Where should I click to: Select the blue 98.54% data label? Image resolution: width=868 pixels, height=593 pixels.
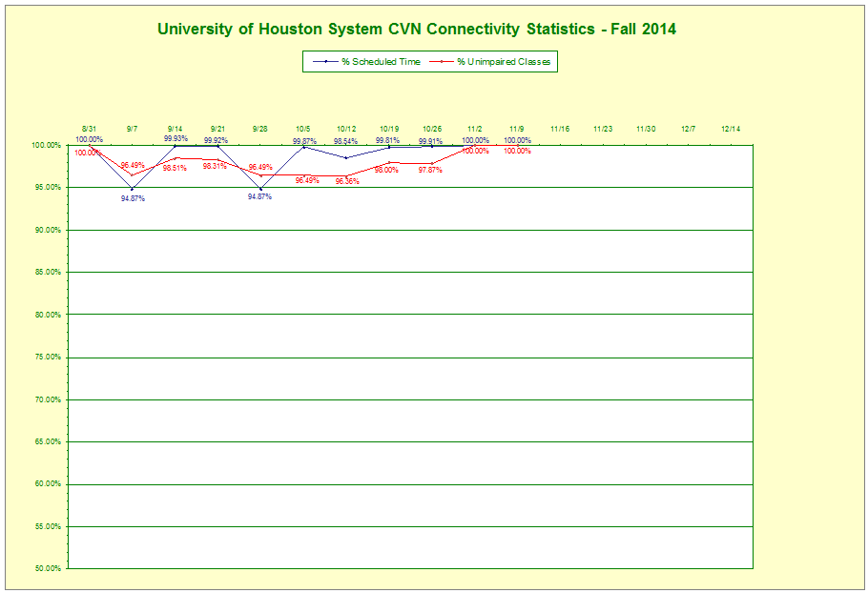coord(345,142)
